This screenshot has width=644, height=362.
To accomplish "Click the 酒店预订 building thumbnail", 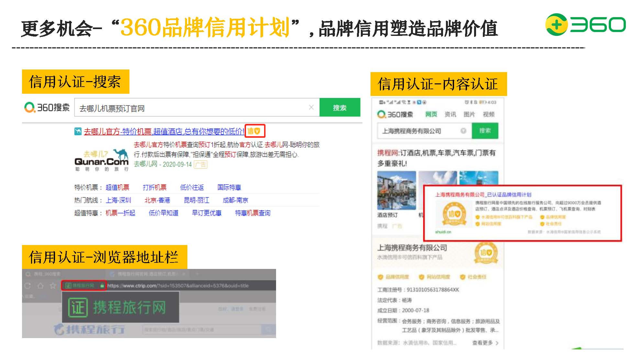I will click(396, 190).
